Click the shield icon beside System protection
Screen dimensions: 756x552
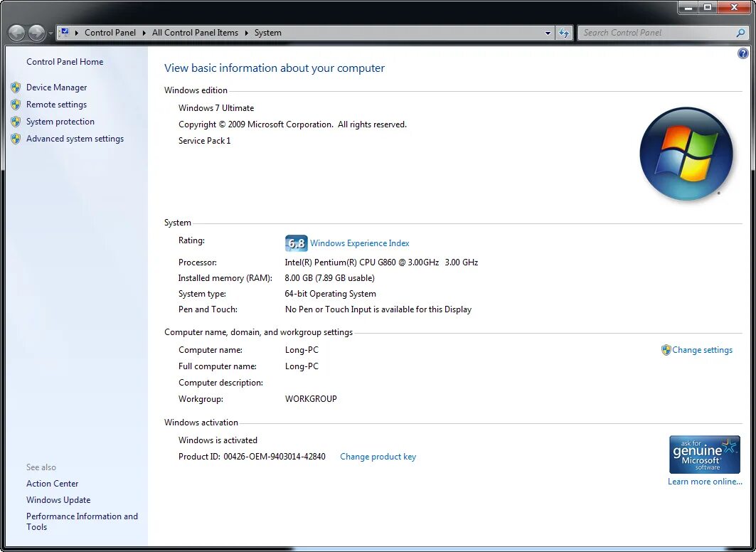[16, 122]
